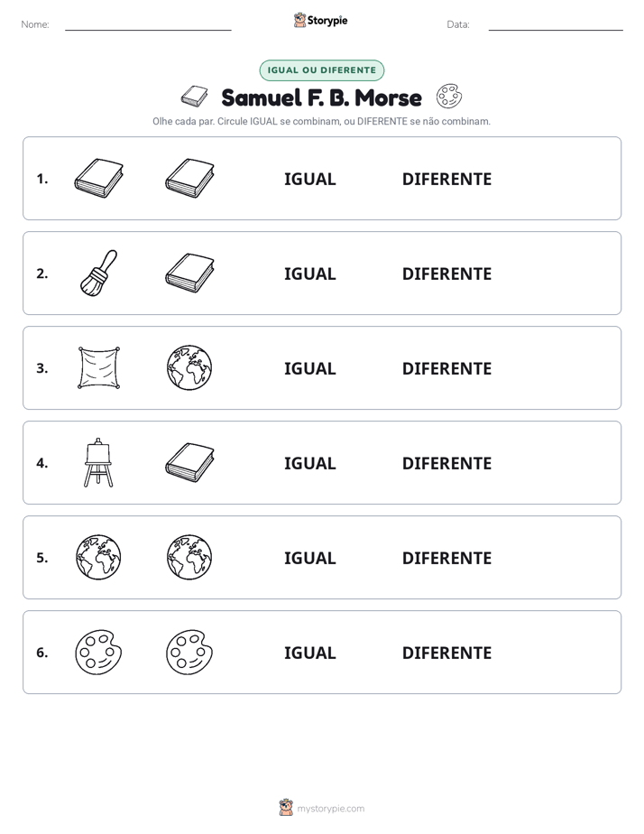Select DIFERENTE for row 3
Screen dimensions: 644x834
[446, 368]
